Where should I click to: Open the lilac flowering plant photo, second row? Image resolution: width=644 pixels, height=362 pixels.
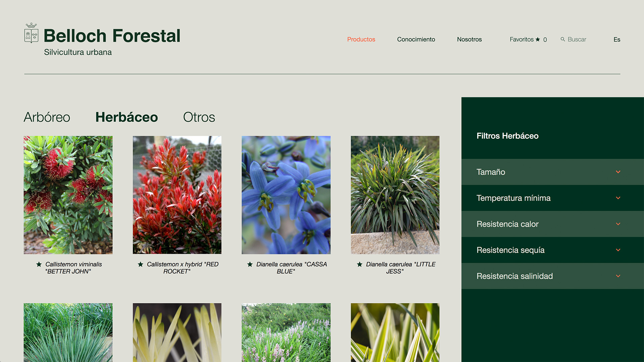(286, 333)
